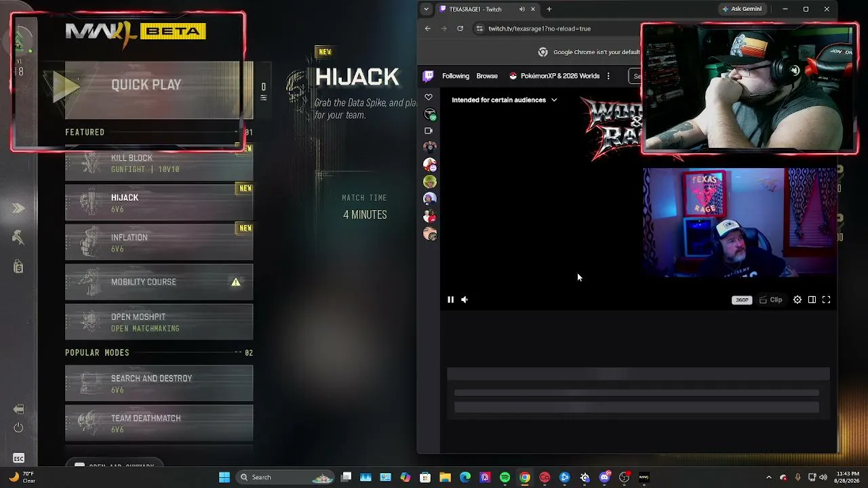Select Search and Destroy mode

coord(159,384)
